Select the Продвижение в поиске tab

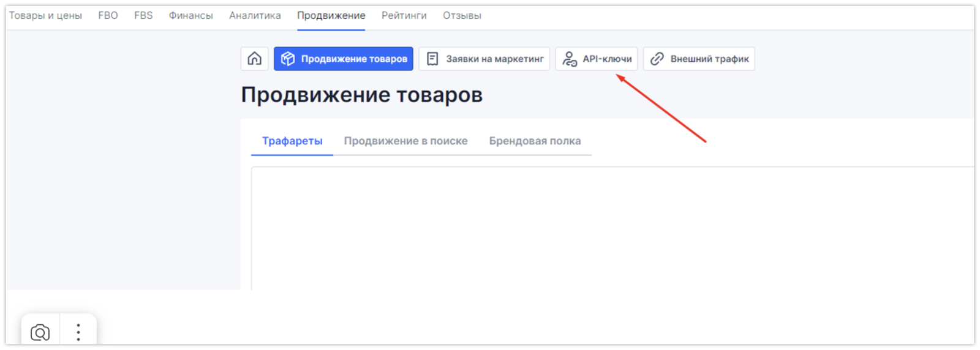click(405, 141)
